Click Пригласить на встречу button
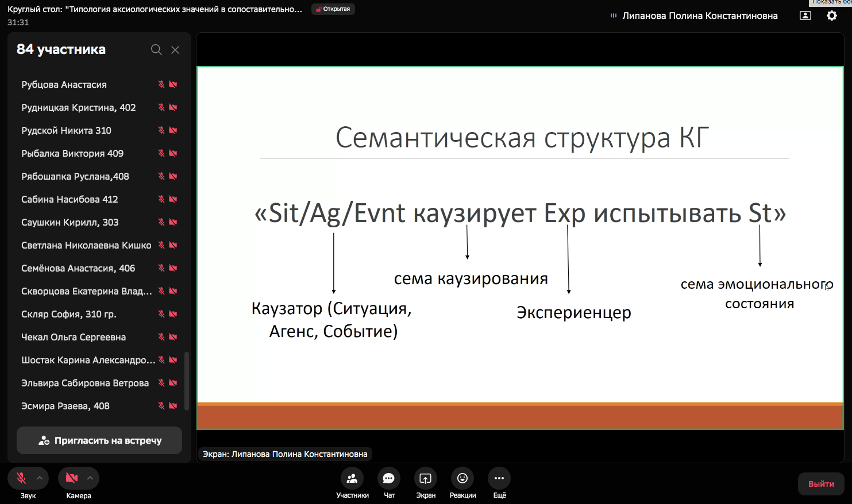Screen dimensions: 852x504 click(x=99, y=440)
